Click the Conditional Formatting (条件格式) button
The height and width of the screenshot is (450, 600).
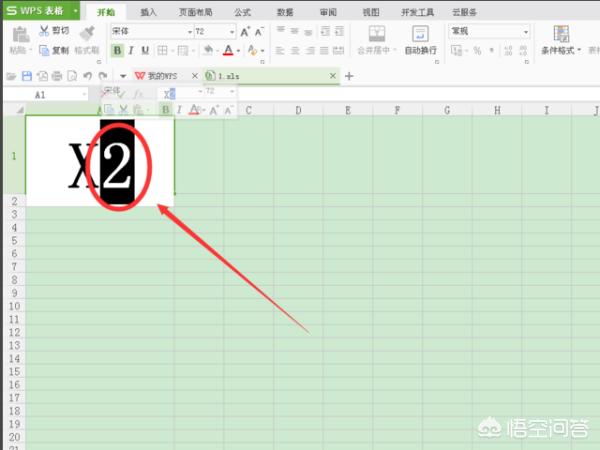coord(561,38)
